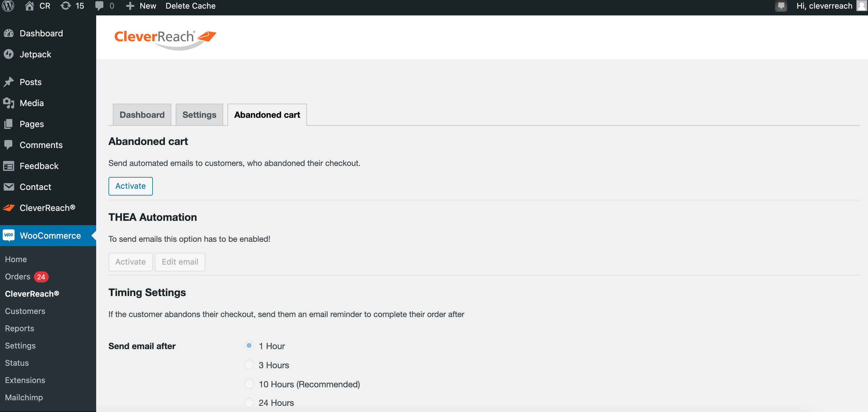868x412 pixels.
Task: Click the Feedback form icon
Action: [9, 166]
